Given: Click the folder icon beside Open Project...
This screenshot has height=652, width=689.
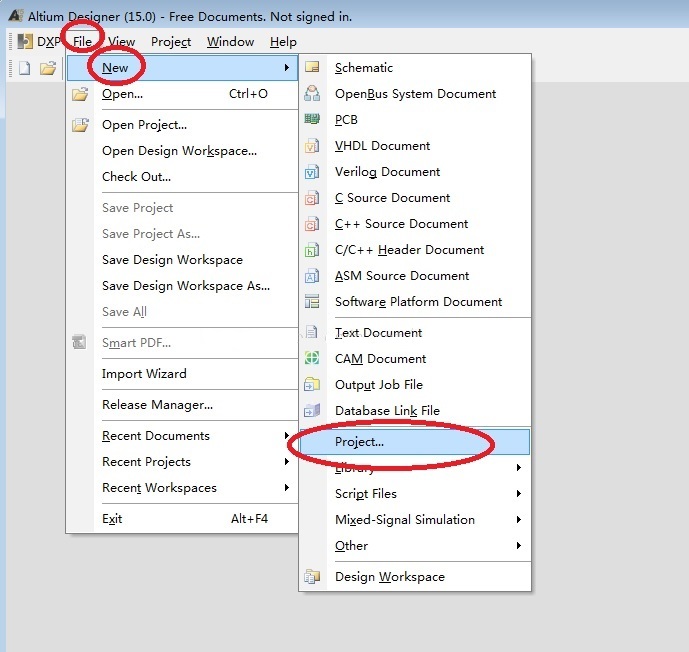Looking at the screenshot, I should (80, 125).
